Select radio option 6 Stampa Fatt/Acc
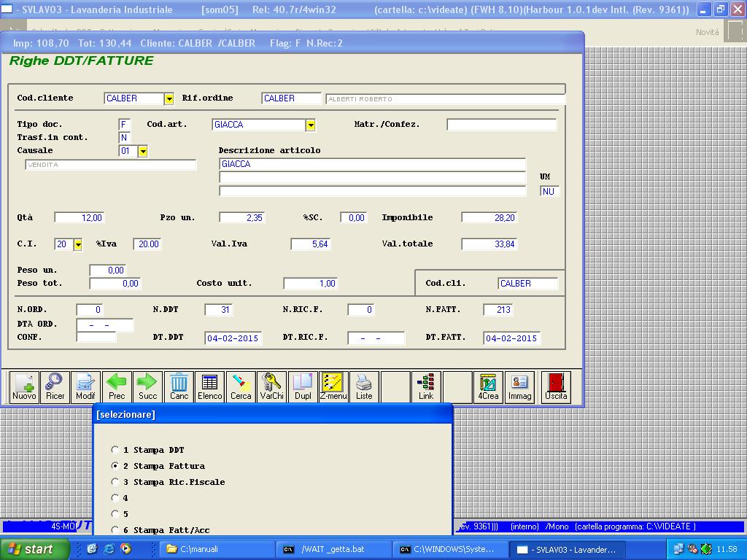The height and width of the screenshot is (560, 747). click(x=115, y=529)
